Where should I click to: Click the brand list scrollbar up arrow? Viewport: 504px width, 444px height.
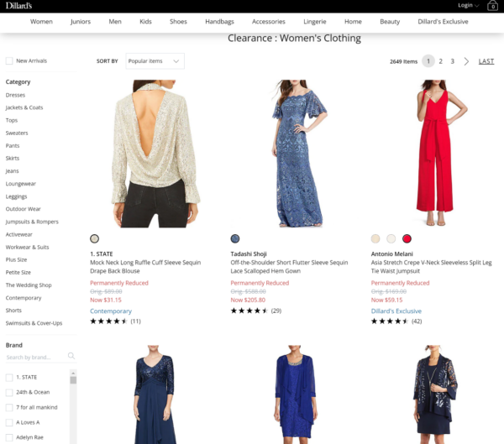point(73,373)
